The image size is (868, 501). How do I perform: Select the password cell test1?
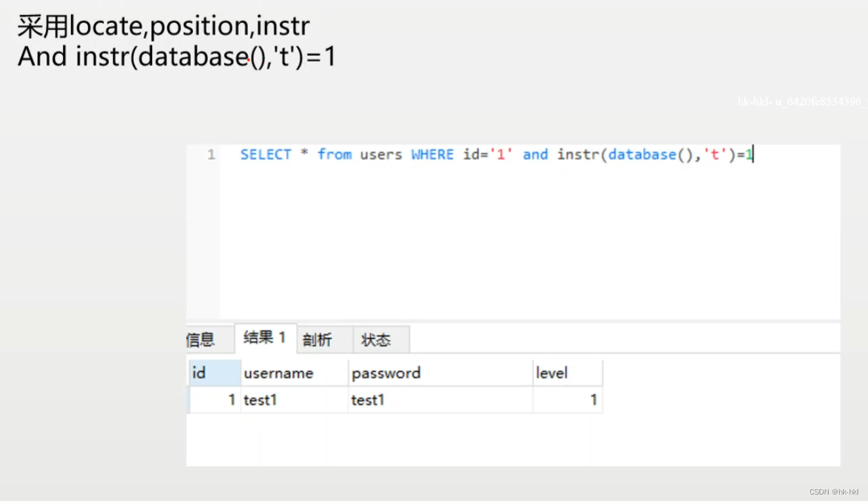(x=440, y=400)
